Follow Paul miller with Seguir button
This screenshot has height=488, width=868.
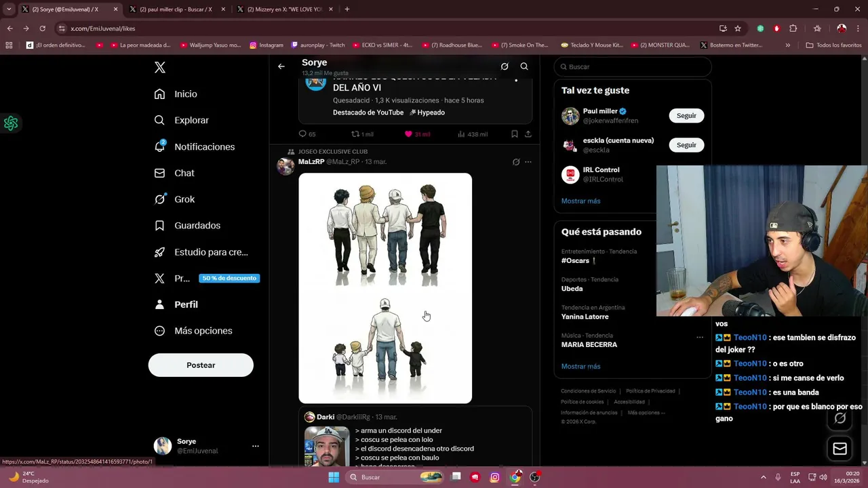point(686,115)
